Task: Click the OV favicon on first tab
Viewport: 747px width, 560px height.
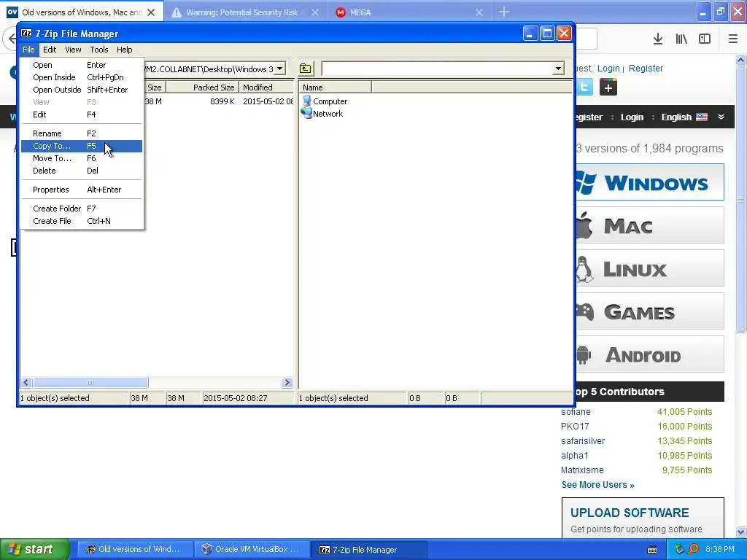Action: pyautogui.click(x=12, y=12)
